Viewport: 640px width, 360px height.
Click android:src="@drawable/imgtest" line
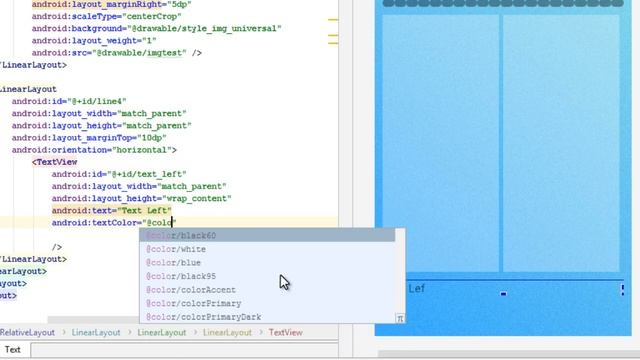(x=116, y=53)
